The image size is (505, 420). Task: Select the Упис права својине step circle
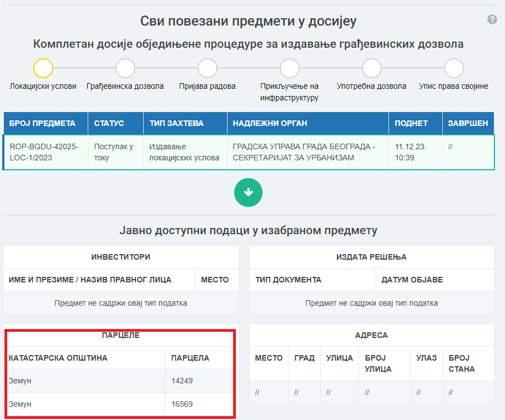pyautogui.click(x=454, y=68)
